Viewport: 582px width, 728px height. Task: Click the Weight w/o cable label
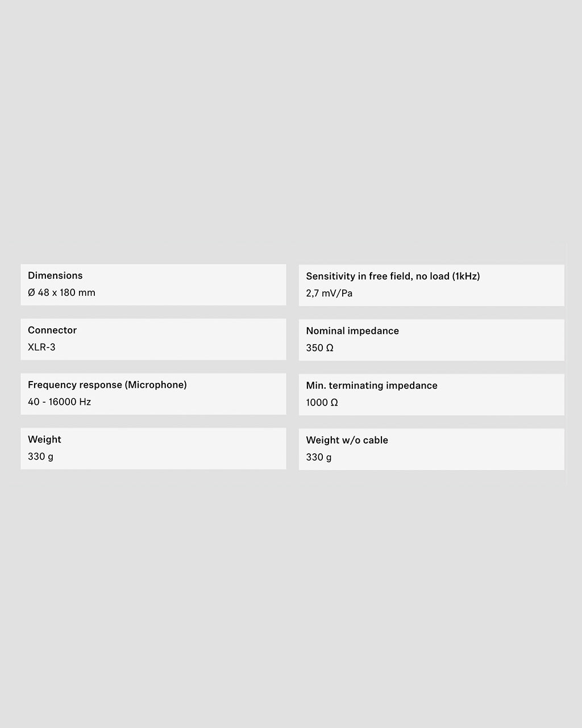[347, 440]
